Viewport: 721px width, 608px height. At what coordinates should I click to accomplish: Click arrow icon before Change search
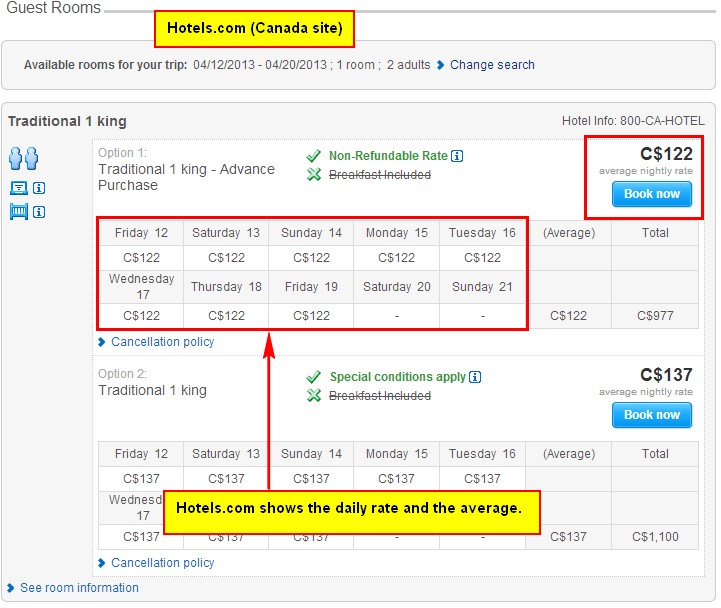tap(440, 65)
